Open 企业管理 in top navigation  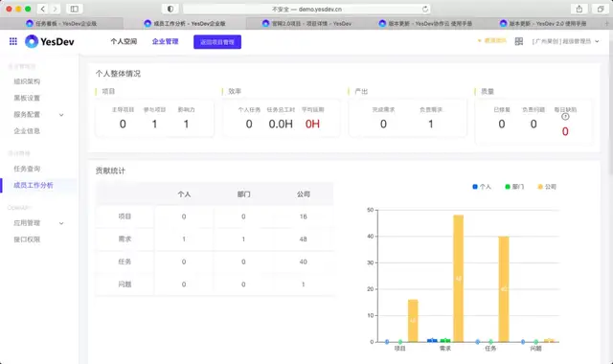pyautogui.click(x=165, y=41)
